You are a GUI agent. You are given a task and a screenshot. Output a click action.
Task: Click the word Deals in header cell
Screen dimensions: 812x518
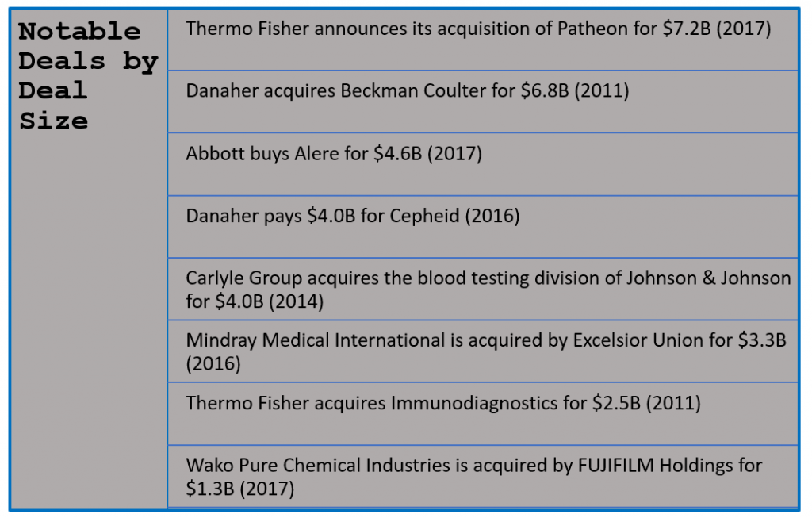(62, 61)
